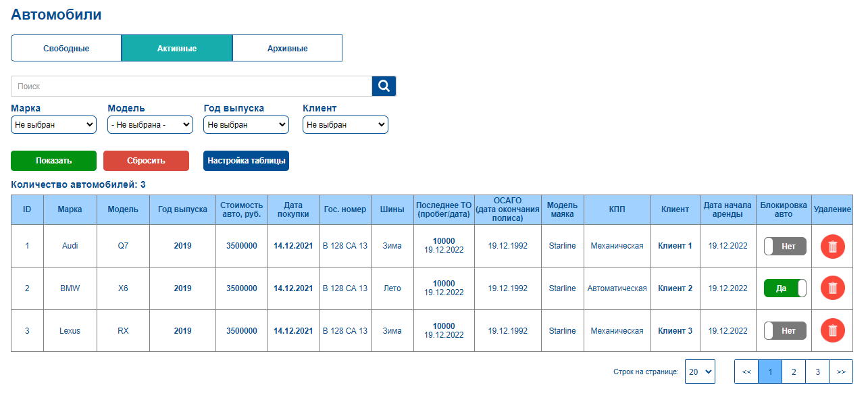Go to first page with << arrow
Viewport: 868px width, 408px height.
coord(746,372)
